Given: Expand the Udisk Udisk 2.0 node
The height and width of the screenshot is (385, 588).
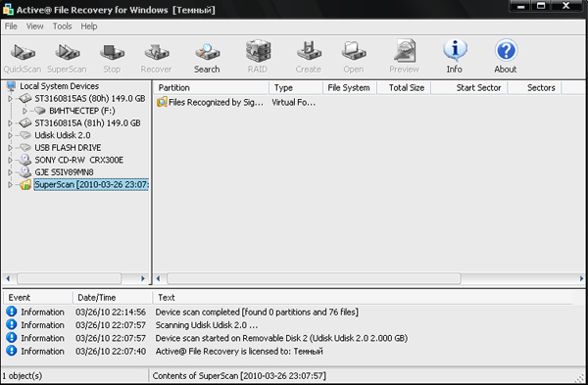Looking at the screenshot, I should click(10, 135).
